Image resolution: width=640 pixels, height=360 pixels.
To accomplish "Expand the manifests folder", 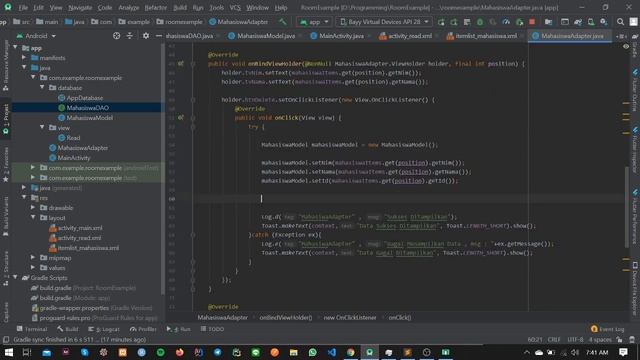I will coord(24,58).
